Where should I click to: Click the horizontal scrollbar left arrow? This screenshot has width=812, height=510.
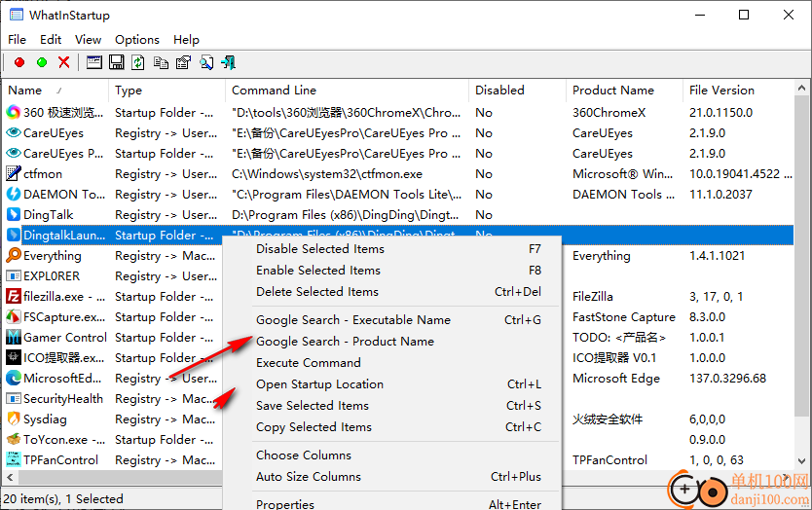click(x=10, y=477)
